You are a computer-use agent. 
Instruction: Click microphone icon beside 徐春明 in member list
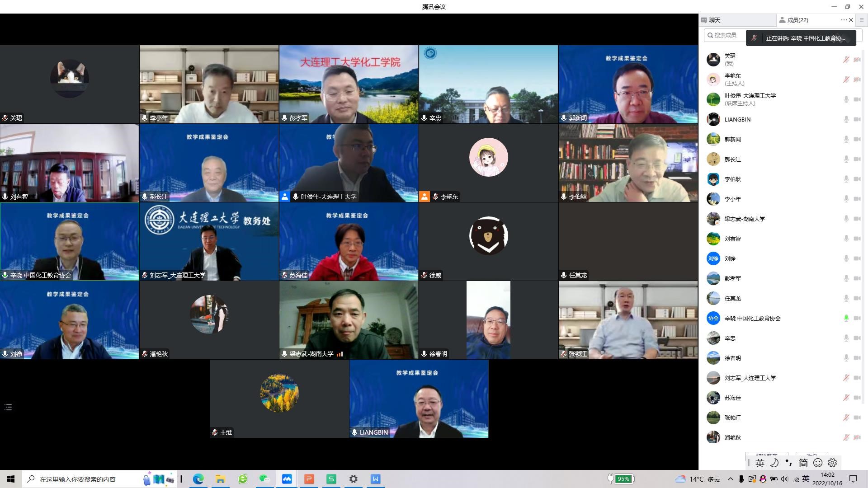tap(846, 358)
